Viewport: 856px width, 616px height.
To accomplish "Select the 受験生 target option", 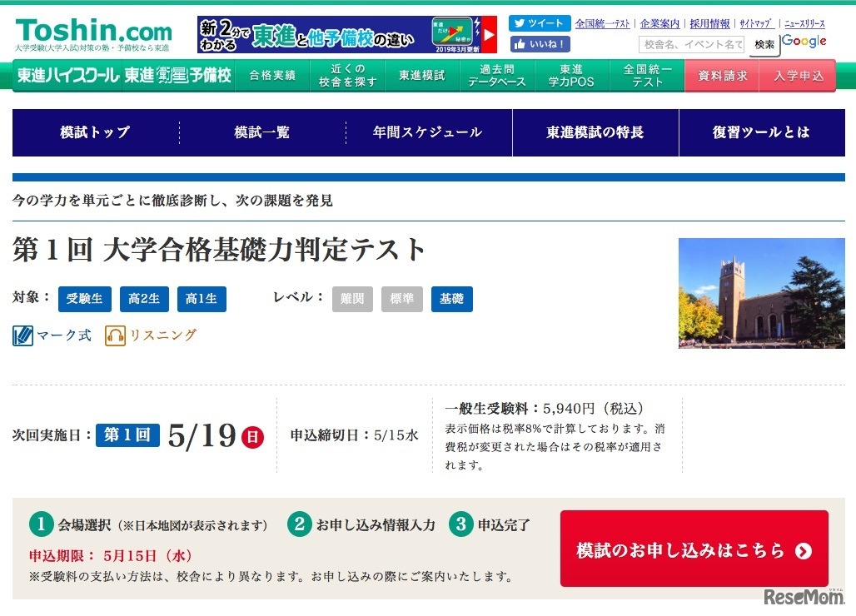I will click(x=83, y=299).
